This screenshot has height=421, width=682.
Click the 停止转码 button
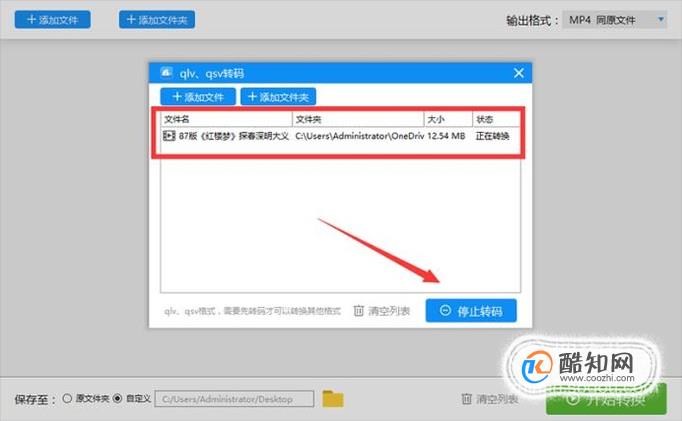click(471, 311)
